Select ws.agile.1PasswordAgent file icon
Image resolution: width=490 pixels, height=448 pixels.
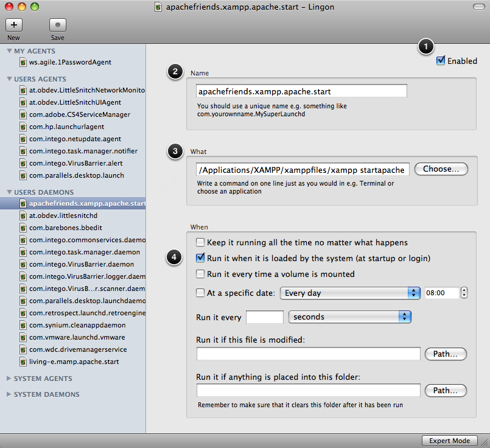23,63
